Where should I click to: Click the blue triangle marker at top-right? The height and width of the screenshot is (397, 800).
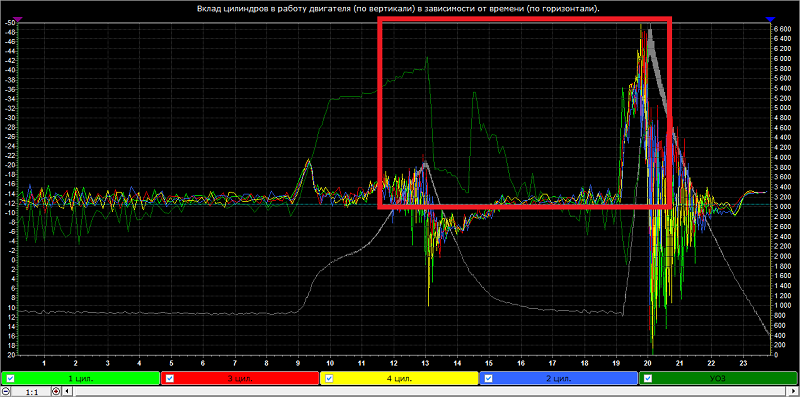[770, 19]
